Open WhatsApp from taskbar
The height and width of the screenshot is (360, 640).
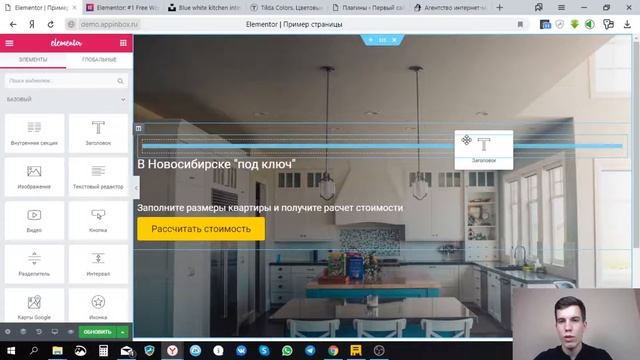pyautogui.click(x=287, y=351)
